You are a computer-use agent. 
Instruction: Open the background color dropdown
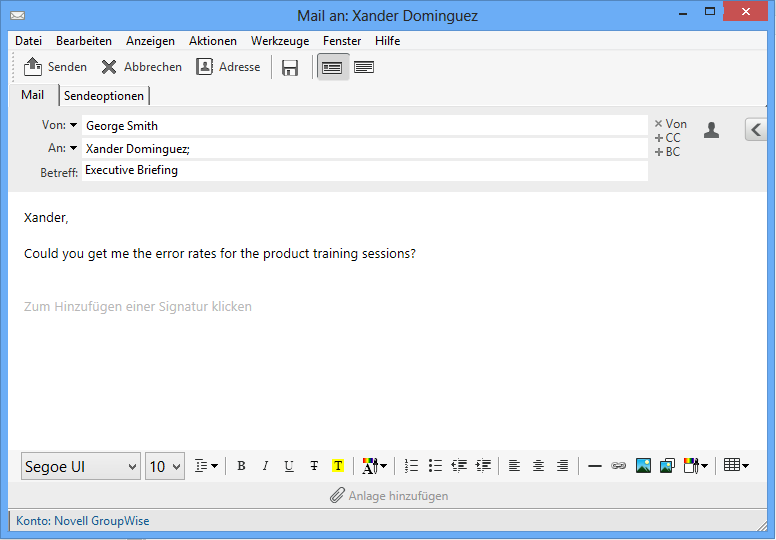[x=696, y=466]
